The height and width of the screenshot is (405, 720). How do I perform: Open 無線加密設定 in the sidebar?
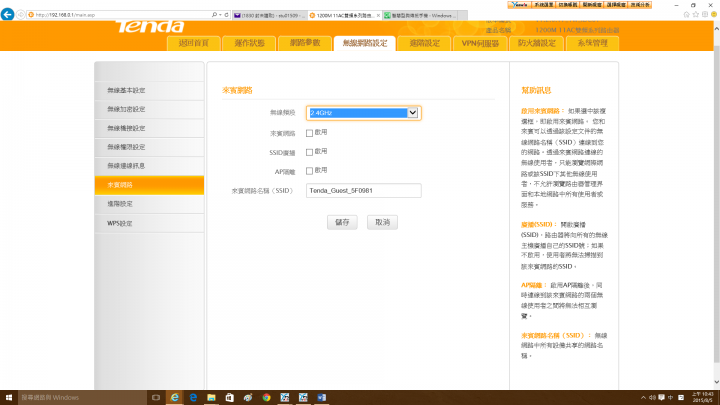149,110
